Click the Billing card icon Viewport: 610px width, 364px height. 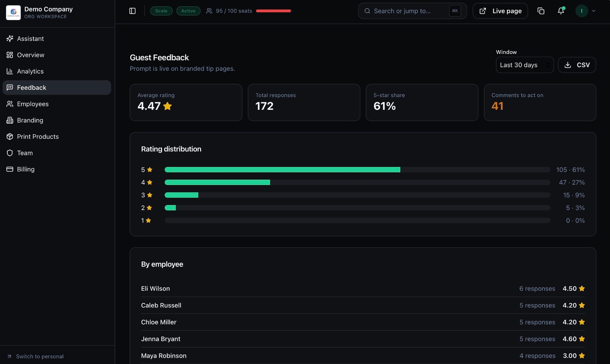pos(10,169)
